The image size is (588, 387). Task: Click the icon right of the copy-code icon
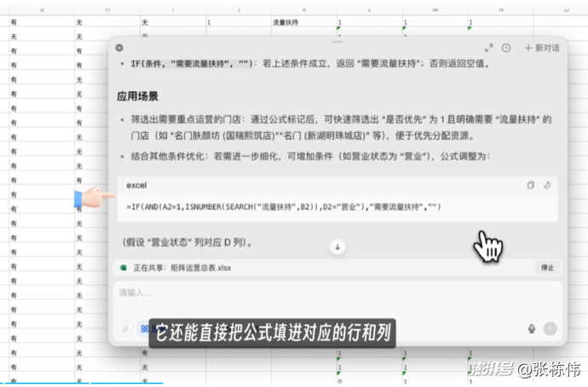coord(547,185)
